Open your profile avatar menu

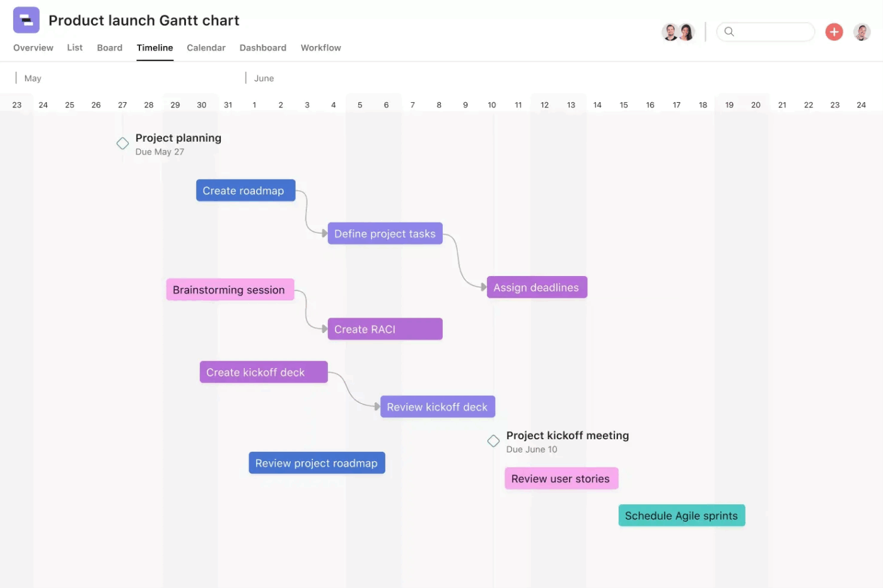click(x=862, y=32)
